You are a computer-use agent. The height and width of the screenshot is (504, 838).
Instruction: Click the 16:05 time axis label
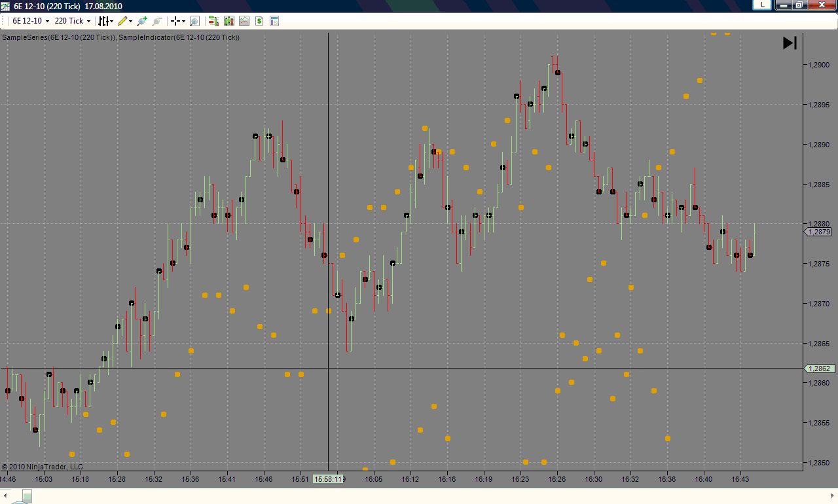(x=374, y=479)
